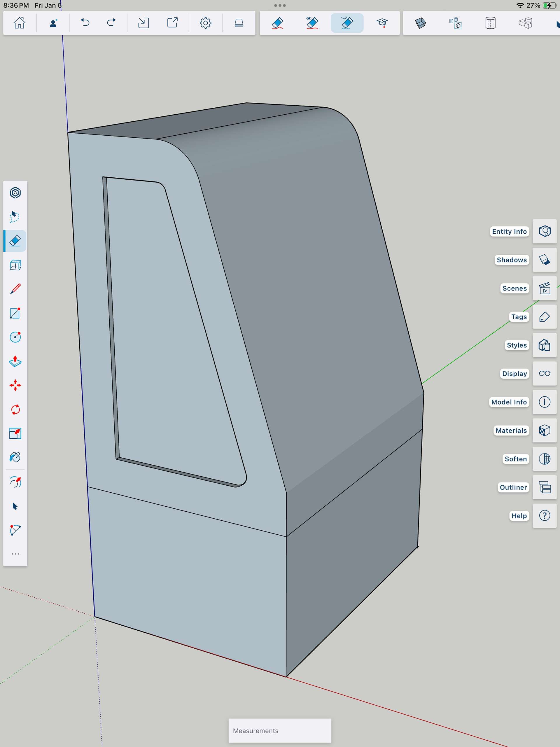The image size is (560, 747).
Task: Open the Entity Info panel
Action: pyautogui.click(x=544, y=232)
